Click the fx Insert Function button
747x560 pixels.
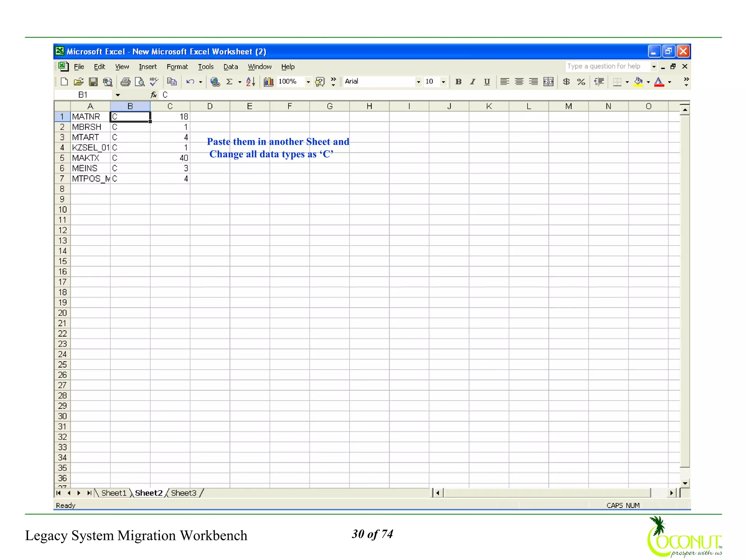[x=154, y=95]
